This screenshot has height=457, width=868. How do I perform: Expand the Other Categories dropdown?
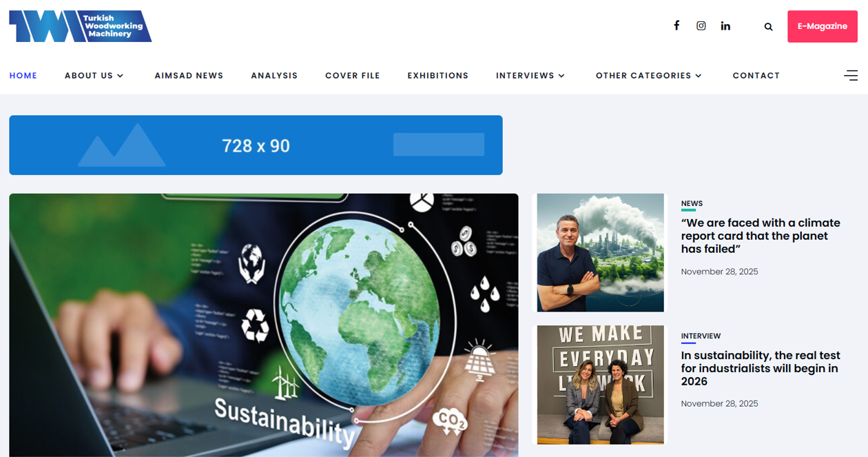click(x=649, y=76)
